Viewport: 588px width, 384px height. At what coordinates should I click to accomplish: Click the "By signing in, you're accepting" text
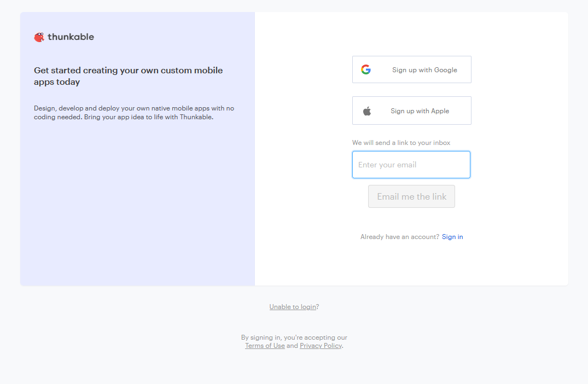(x=294, y=338)
